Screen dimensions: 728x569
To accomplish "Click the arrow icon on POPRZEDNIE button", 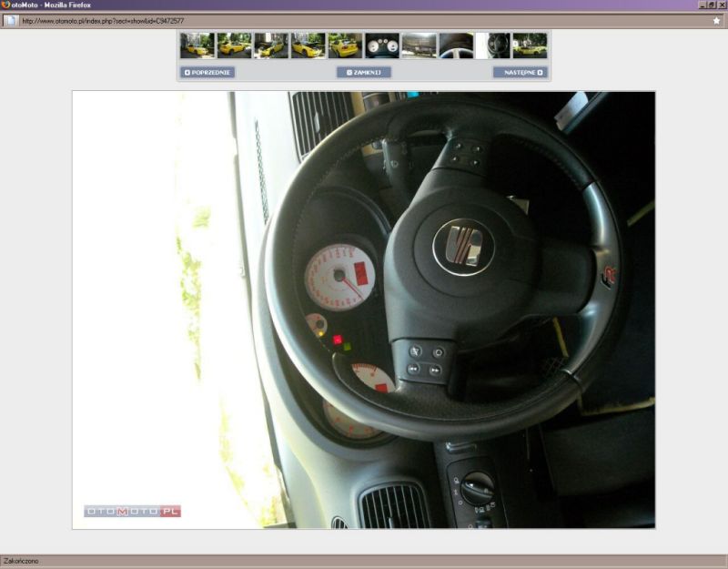I will click(x=187, y=73).
